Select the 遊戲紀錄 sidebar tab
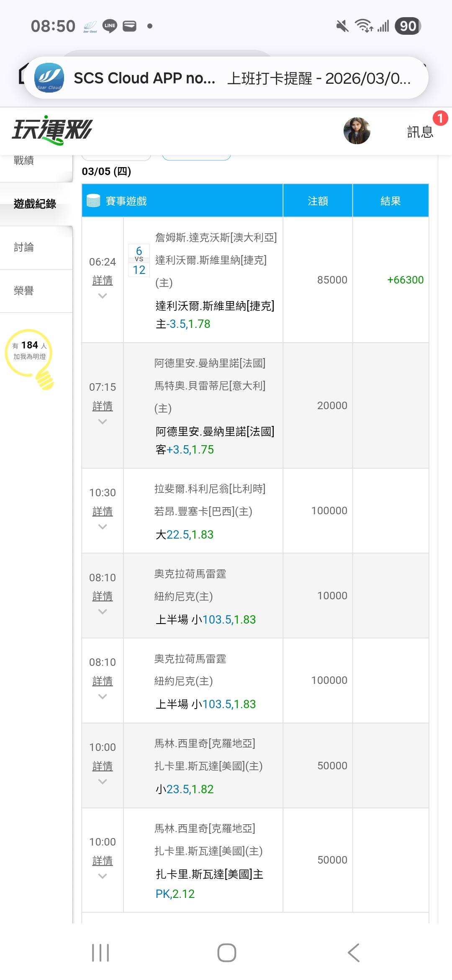Image resolution: width=452 pixels, height=980 pixels. [x=35, y=204]
